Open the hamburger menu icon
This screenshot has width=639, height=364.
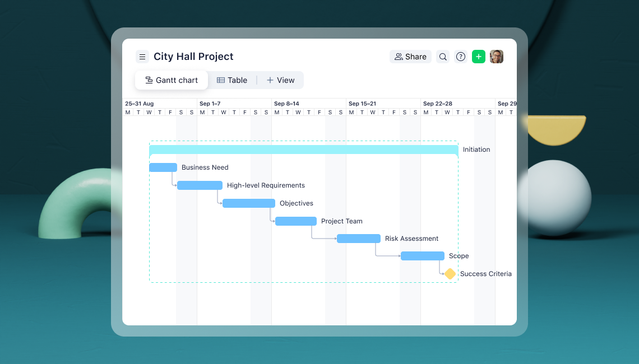click(x=142, y=57)
